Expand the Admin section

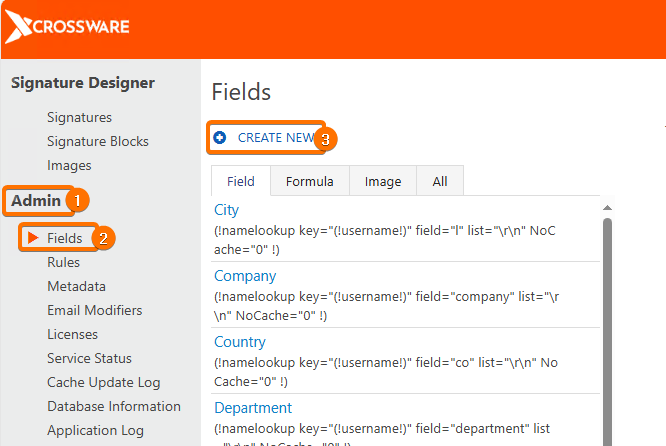click(x=36, y=201)
